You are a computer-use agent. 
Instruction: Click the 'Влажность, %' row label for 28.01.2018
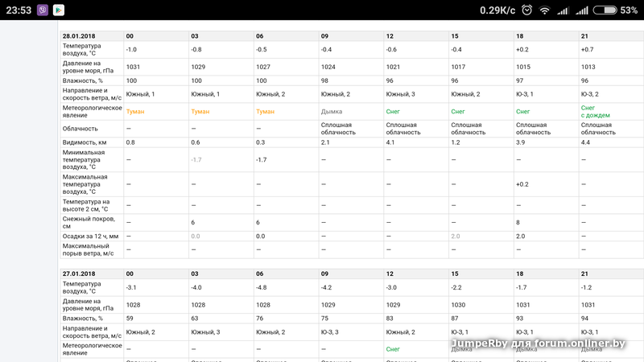pos(83,81)
